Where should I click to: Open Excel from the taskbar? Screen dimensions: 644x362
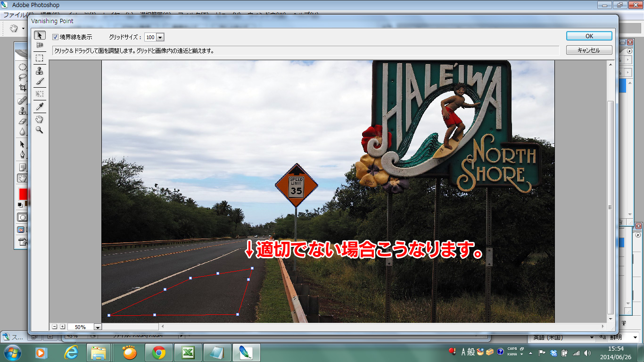(x=188, y=353)
